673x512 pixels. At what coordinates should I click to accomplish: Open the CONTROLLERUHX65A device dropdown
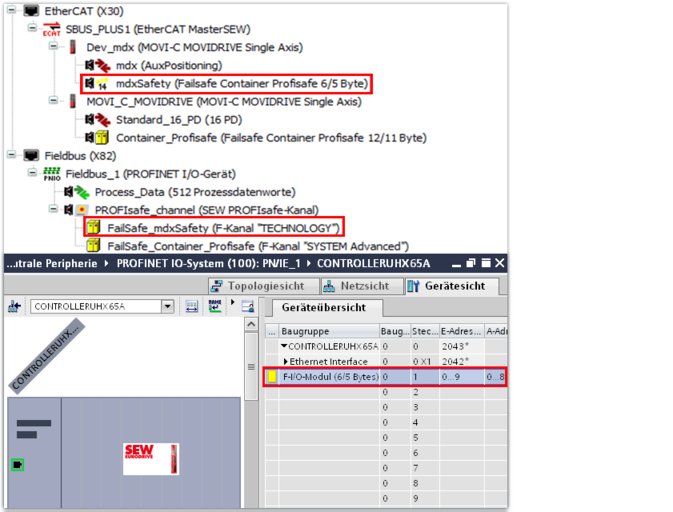point(167,306)
